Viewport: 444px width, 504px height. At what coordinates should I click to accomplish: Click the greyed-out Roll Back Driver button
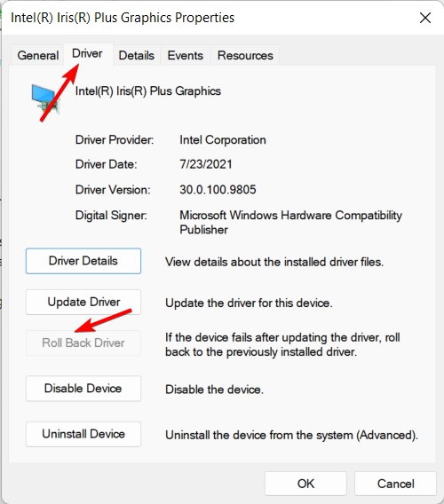[83, 343]
